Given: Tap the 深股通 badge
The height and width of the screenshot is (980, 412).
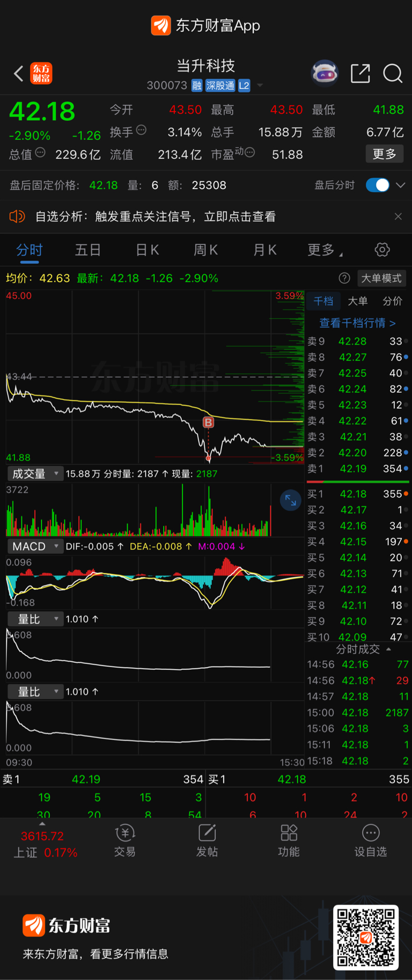Looking at the screenshot, I should pos(220,85).
